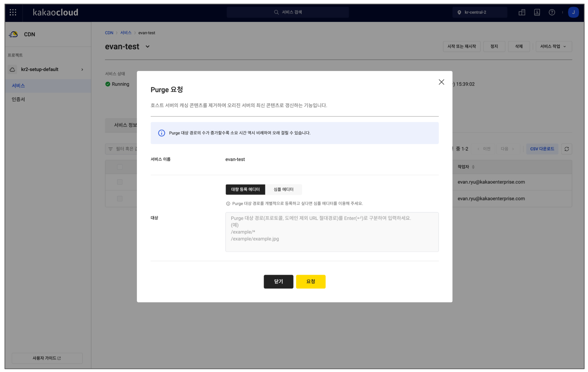Click the yellow 요청 button
This screenshot has height=372, width=588.
tap(311, 282)
